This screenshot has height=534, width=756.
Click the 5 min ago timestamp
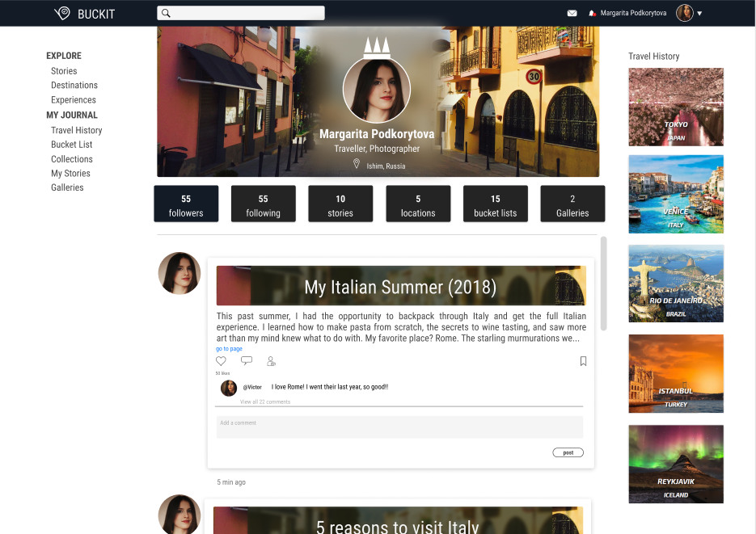click(x=231, y=482)
